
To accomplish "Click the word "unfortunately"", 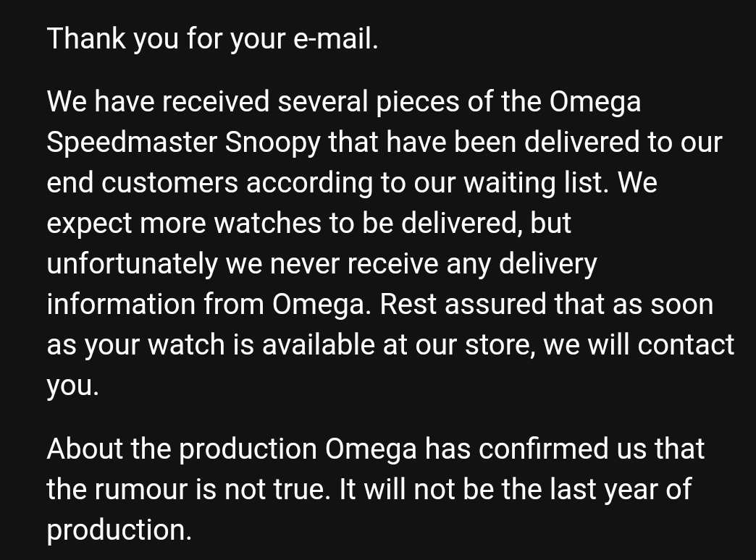I will point(132,264).
